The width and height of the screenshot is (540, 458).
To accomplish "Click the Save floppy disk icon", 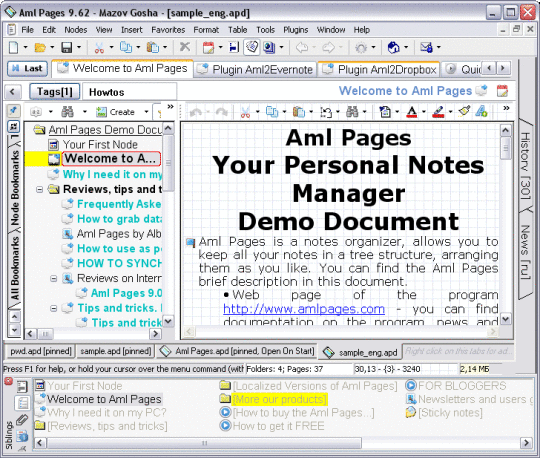I will tap(66, 48).
